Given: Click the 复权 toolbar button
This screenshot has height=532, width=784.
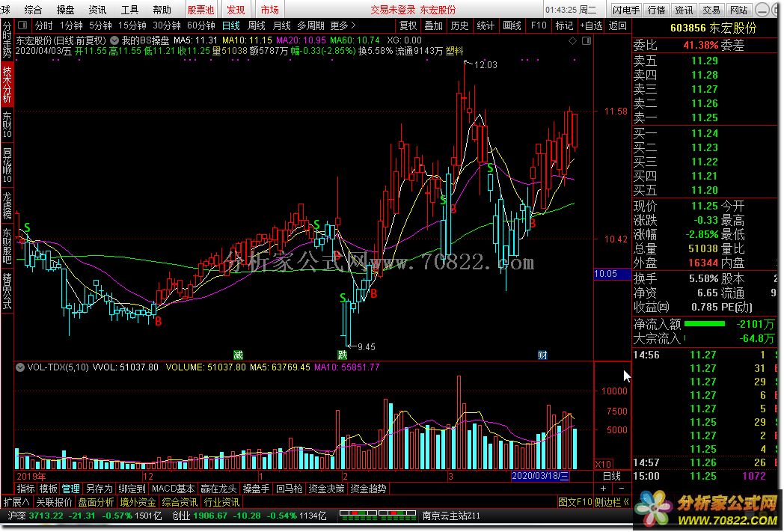Looking at the screenshot, I should (408, 25).
